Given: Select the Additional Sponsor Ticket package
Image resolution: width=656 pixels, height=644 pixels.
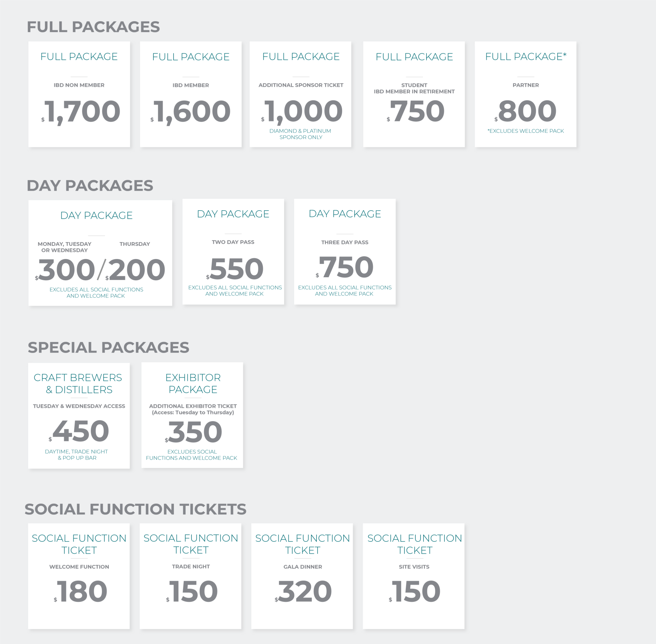Looking at the screenshot, I should tap(301, 94).
